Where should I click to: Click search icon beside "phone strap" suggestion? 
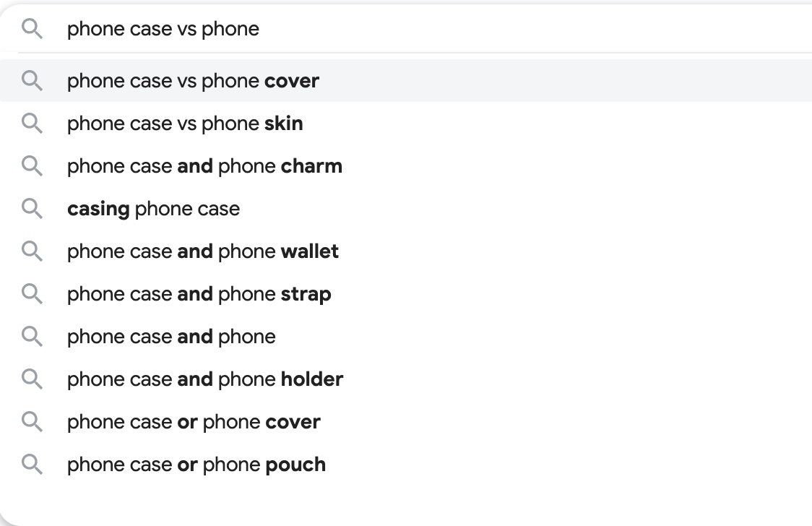[x=32, y=294]
